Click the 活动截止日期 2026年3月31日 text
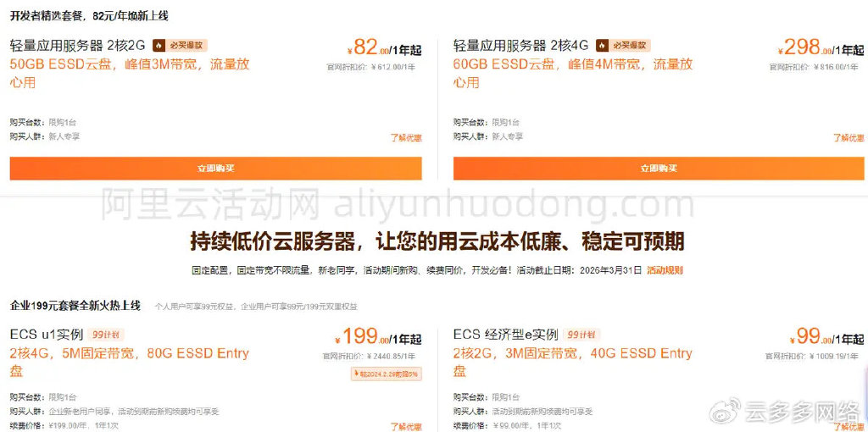The width and height of the screenshot is (868, 432). click(580, 270)
